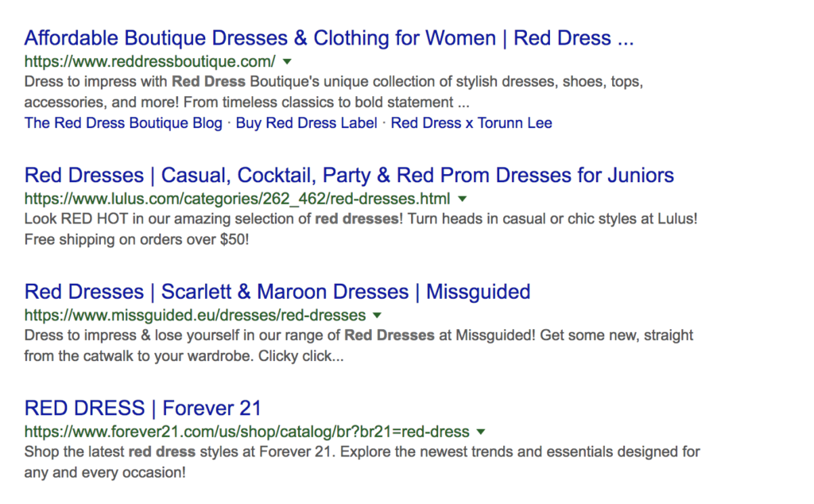Expand the dropdown arrow beside the missguided.eu URL
Viewport: 814px width, 504px height.
(x=377, y=316)
